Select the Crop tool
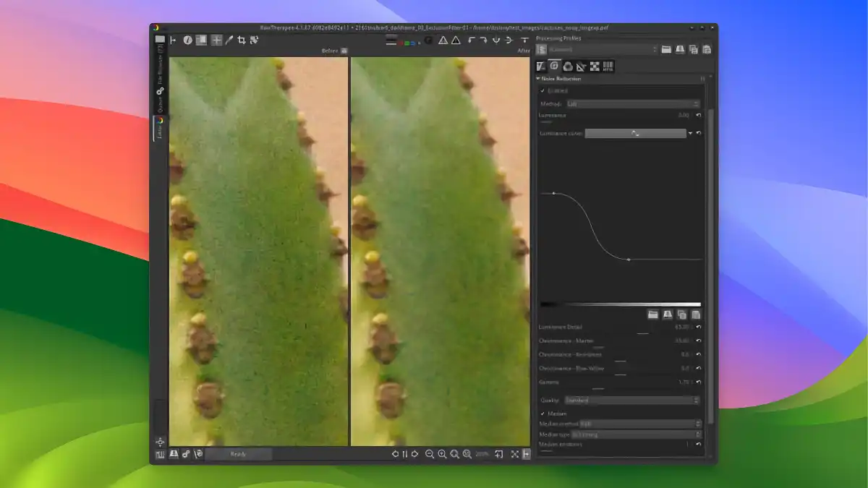Screen dimensions: 868x488 [242, 41]
